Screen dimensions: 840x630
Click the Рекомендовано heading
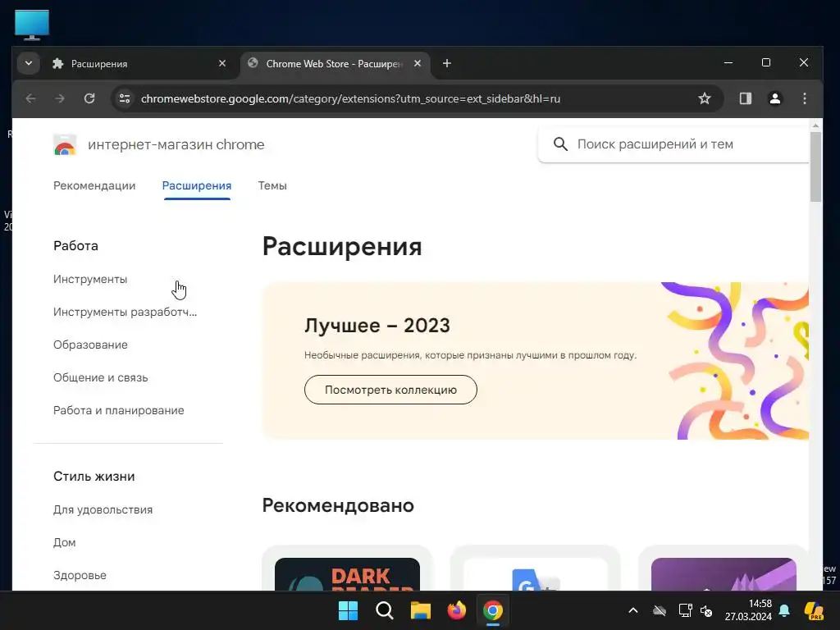point(338,505)
